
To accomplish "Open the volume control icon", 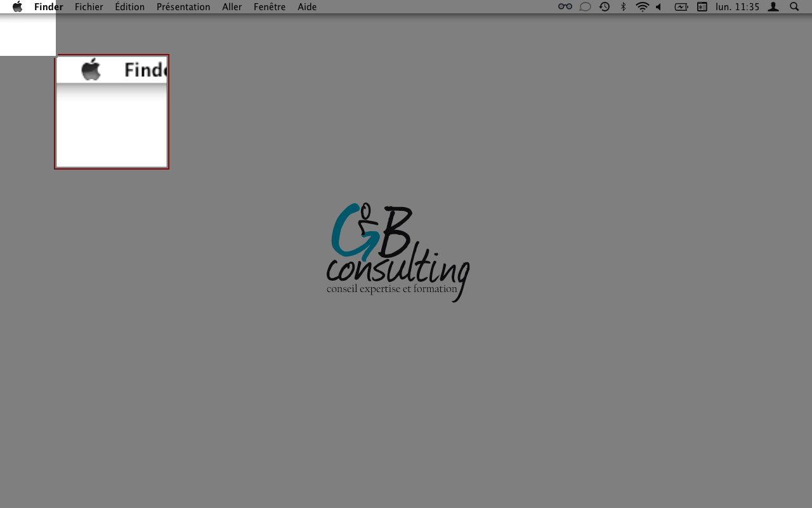I will [x=659, y=7].
